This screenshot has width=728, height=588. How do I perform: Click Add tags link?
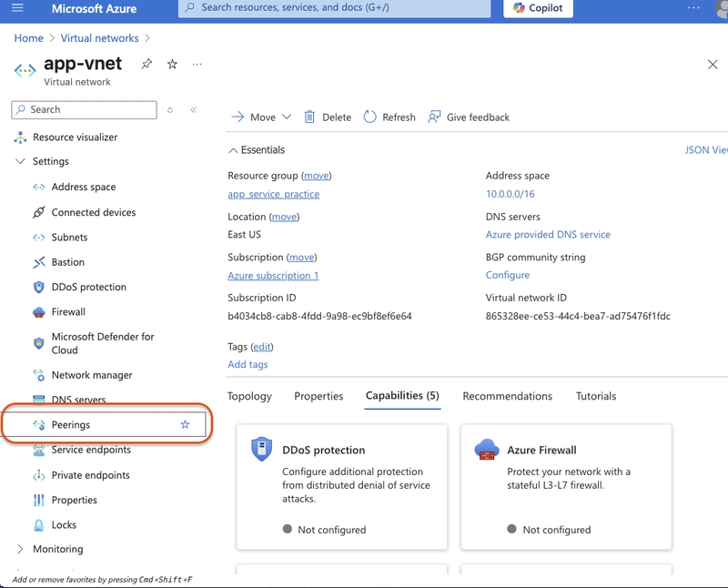point(248,365)
